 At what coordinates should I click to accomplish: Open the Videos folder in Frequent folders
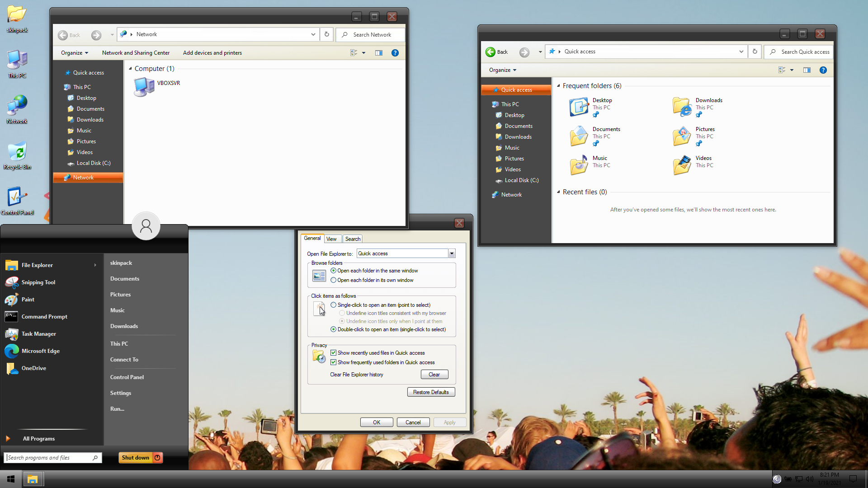tap(682, 164)
